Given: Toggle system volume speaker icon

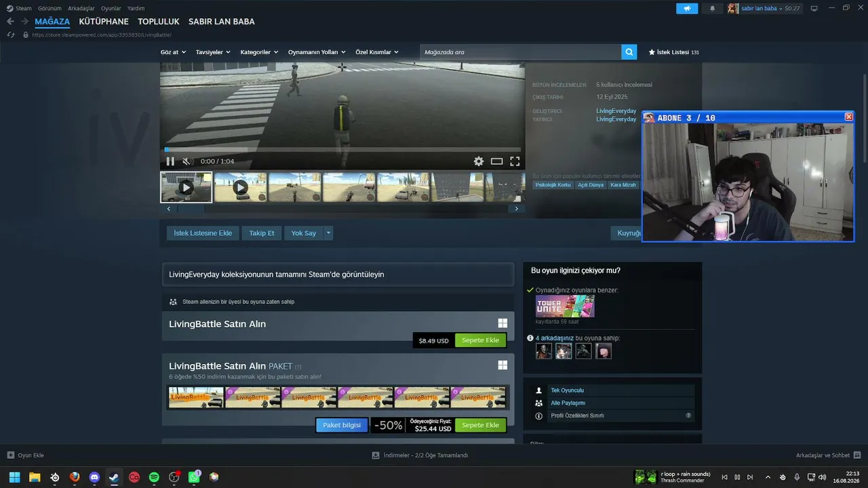Looking at the screenshot, I should [822, 477].
